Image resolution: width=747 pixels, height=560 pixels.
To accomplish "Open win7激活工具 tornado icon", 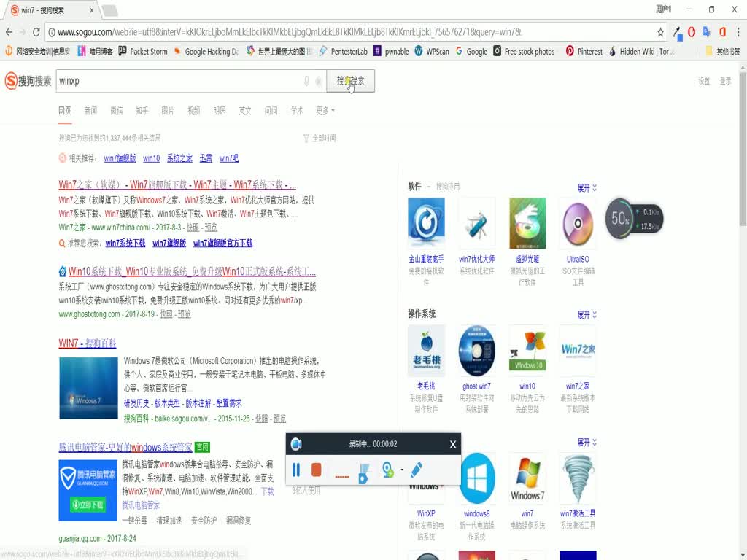I will (x=578, y=478).
